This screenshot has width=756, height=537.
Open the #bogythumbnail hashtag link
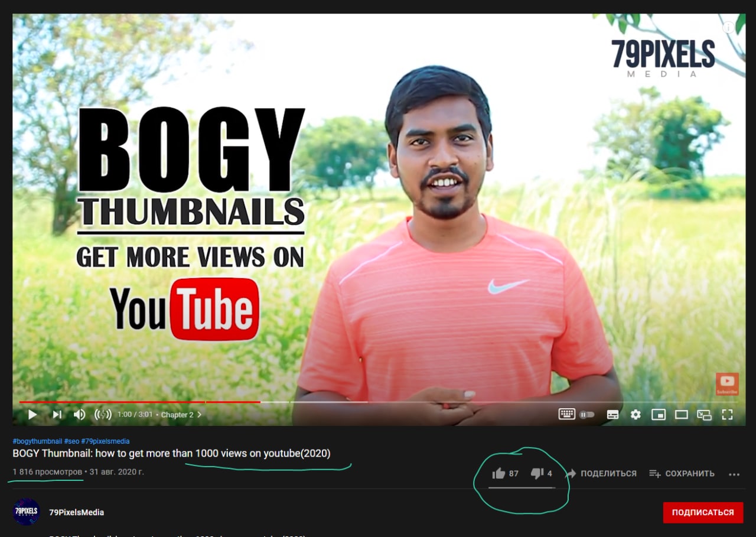(x=37, y=441)
